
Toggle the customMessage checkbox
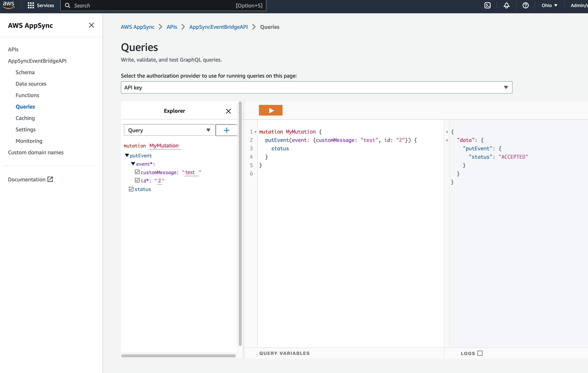[137, 172]
